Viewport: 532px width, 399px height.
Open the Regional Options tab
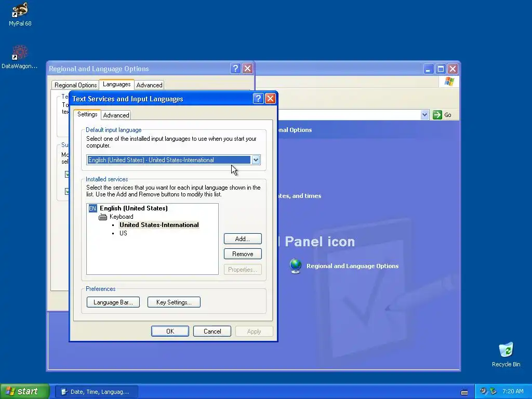tap(75, 85)
